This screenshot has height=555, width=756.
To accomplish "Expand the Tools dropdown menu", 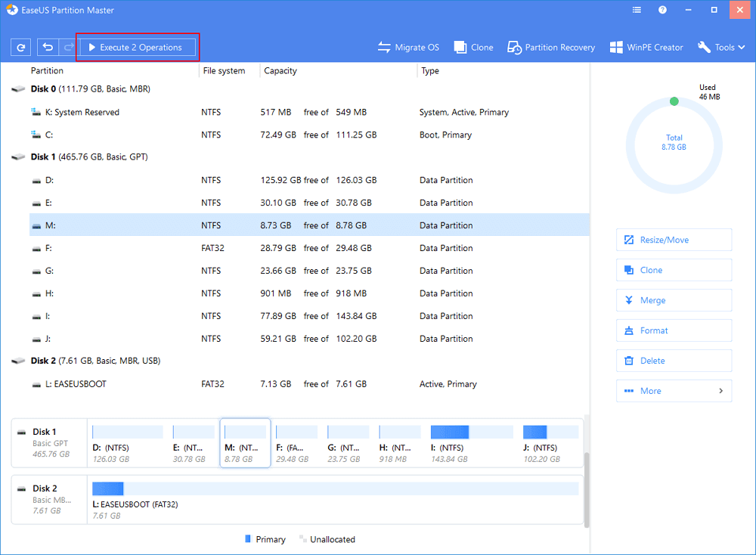I will [721, 47].
